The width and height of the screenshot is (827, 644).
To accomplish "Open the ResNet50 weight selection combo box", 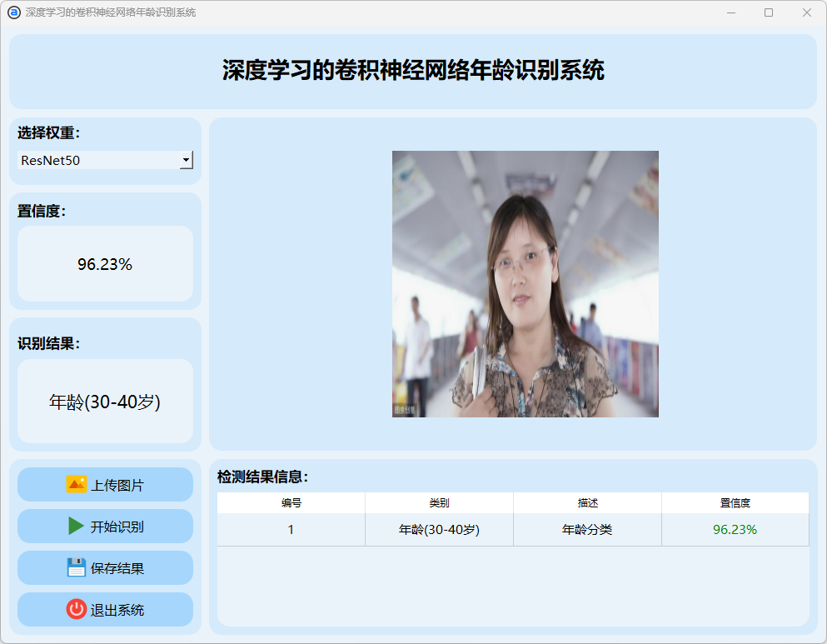I will [98, 160].
